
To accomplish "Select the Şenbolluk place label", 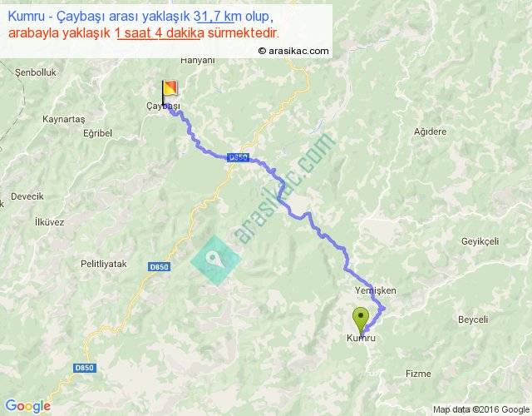I will (35, 72).
